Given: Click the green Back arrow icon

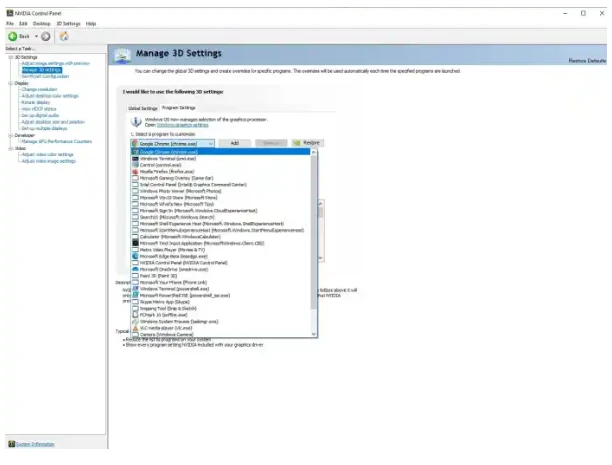Looking at the screenshot, I should (x=12, y=36).
